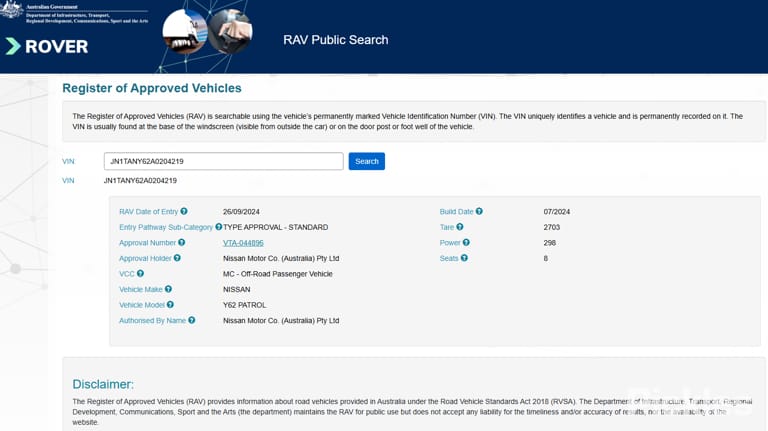Viewport: 768px width, 431px height.
Task: Click the Y62 PATROL model value
Action: tap(244, 305)
